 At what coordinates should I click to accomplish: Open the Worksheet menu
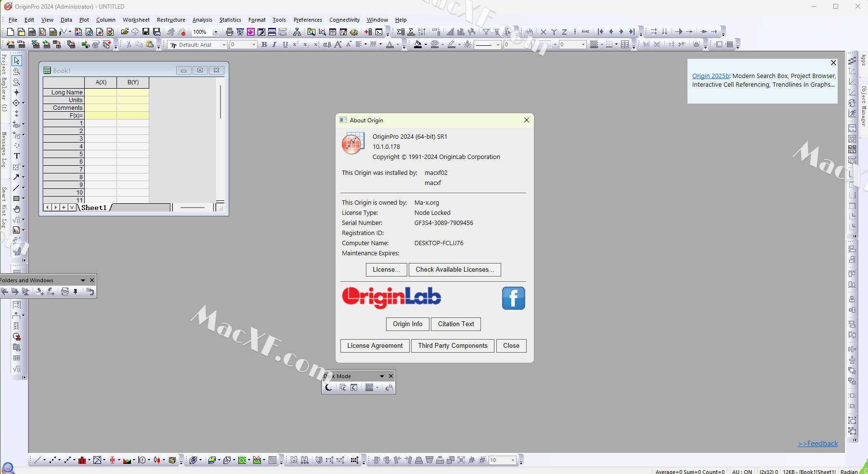click(136, 20)
